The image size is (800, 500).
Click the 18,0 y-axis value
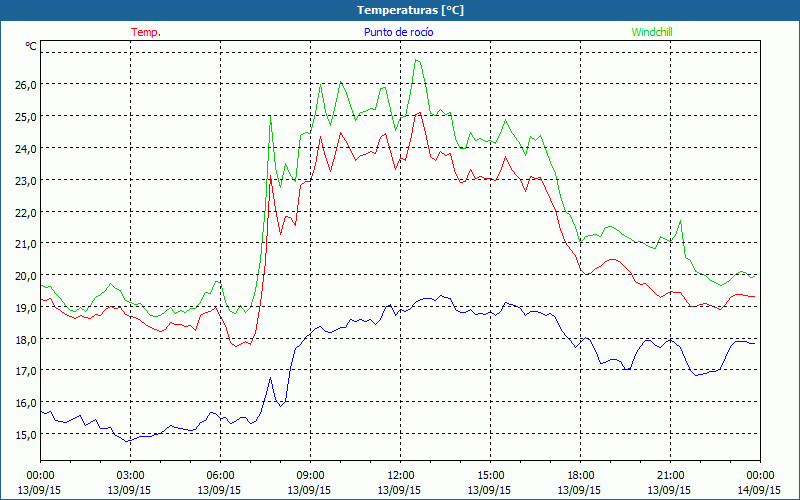pos(25,339)
